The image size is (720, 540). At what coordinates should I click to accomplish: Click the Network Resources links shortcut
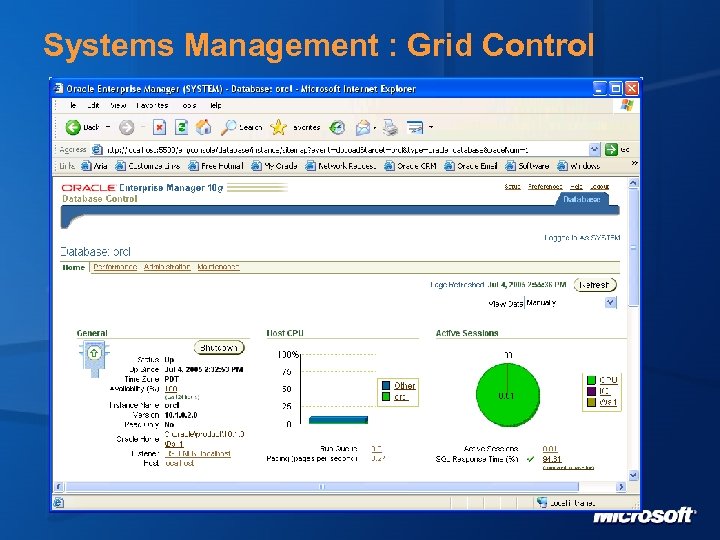point(341,166)
